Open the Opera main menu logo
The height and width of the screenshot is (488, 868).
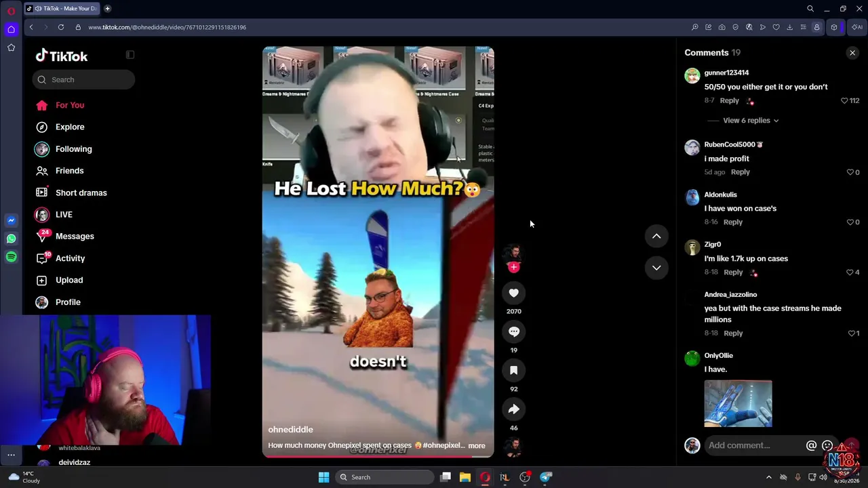(x=11, y=11)
